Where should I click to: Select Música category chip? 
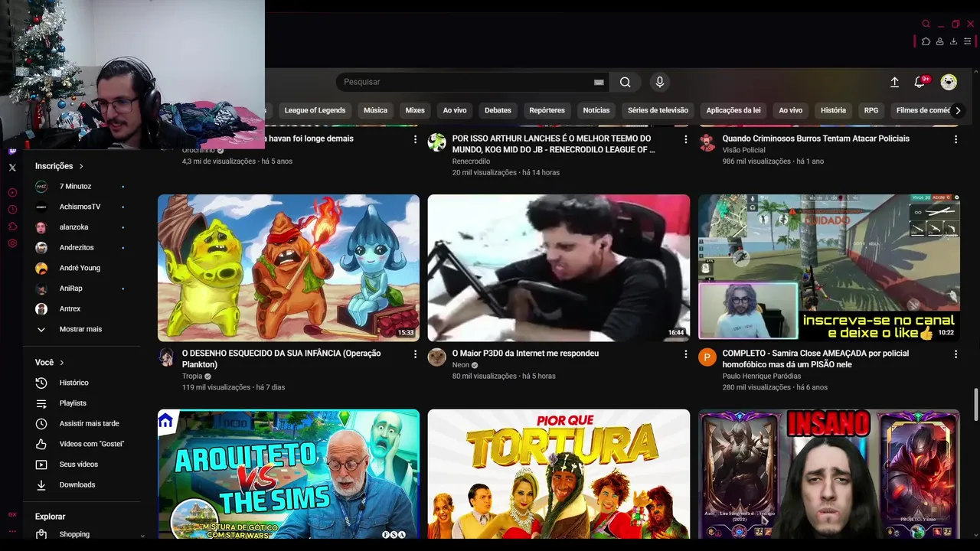tap(375, 110)
